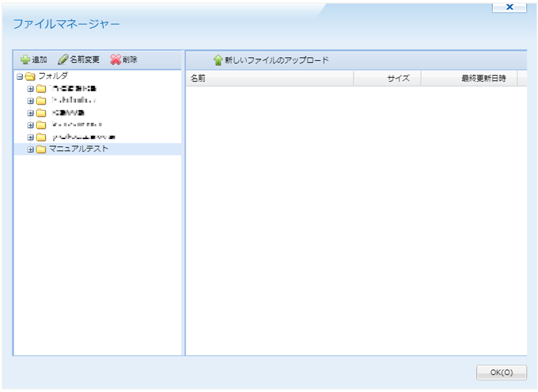Screen dimensions: 538x392
Task: Sort by the サイズ column header
Action: point(387,78)
